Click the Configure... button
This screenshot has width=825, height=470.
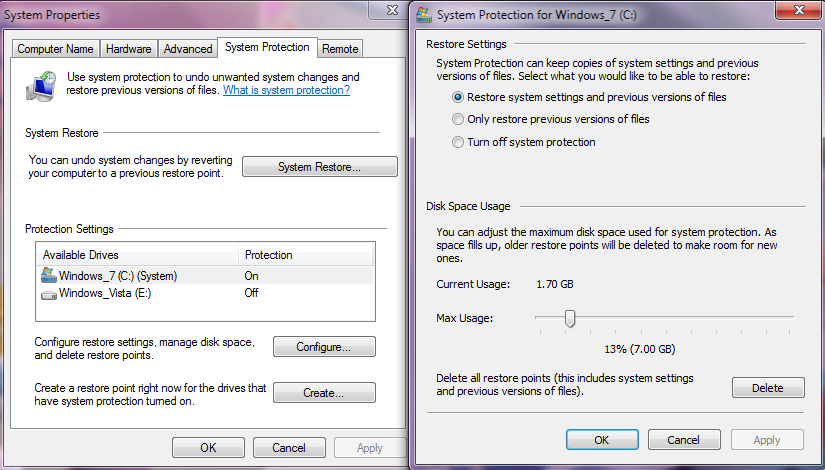[324, 347]
